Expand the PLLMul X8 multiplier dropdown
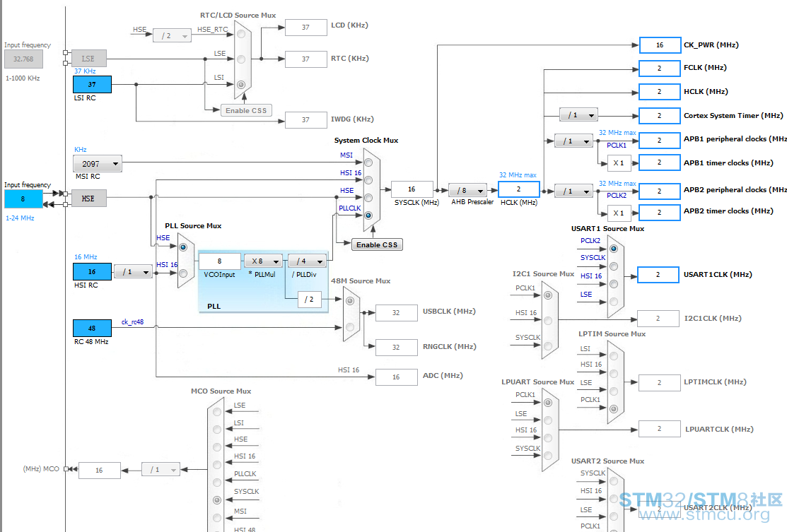The height and width of the screenshot is (532, 787). (263, 261)
